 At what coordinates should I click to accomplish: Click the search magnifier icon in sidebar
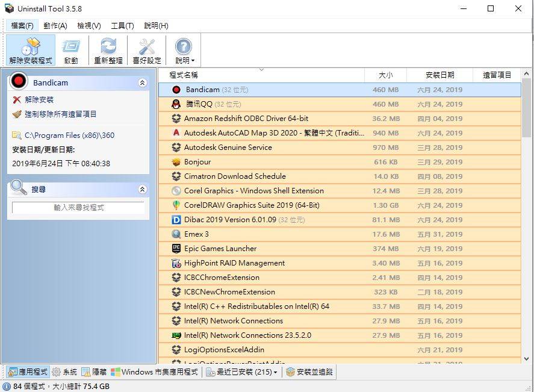click(x=19, y=187)
